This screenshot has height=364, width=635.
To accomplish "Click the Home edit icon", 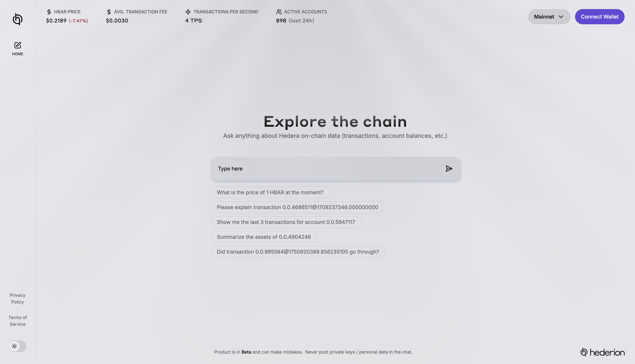I will pyautogui.click(x=17, y=45).
